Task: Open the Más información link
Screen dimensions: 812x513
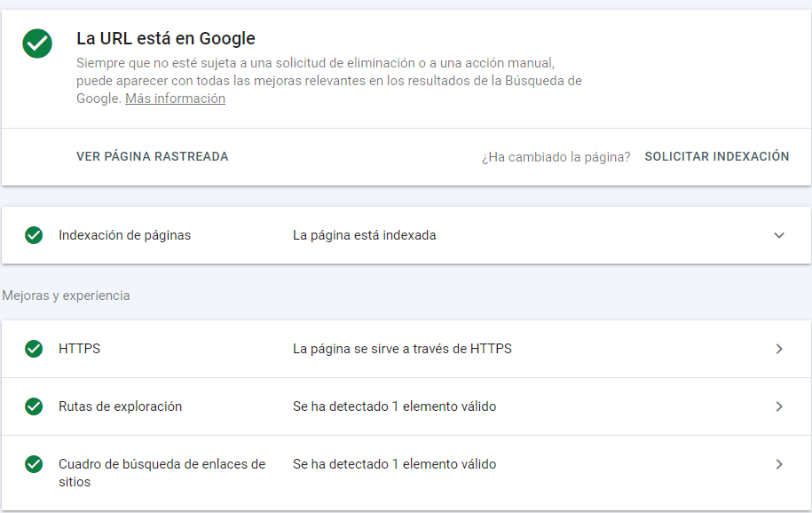Action: click(x=175, y=99)
